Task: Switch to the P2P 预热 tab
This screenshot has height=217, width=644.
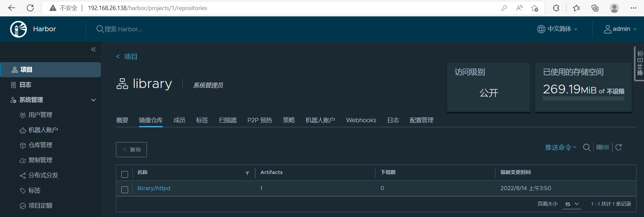Action: pyautogui.click(x=260, y=120)
